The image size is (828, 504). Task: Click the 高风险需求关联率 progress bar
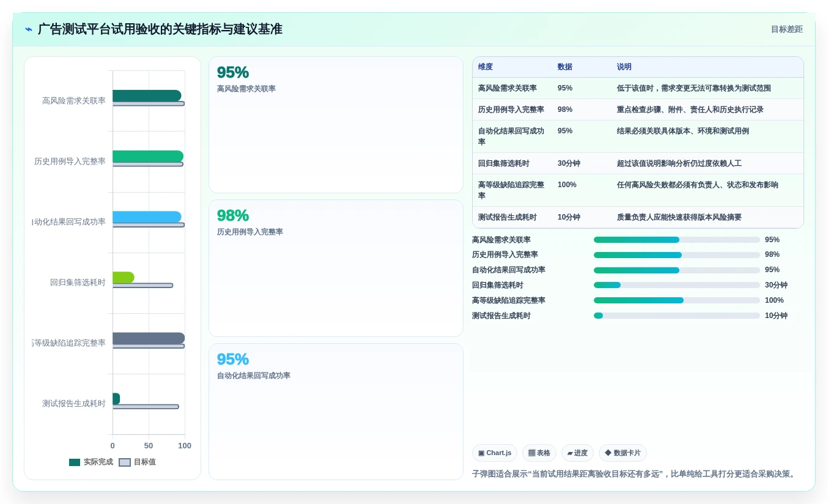(x=677, y=240)
